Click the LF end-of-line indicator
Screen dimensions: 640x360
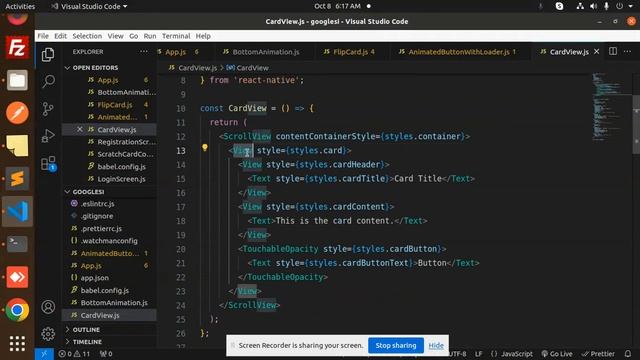[478, 354]
